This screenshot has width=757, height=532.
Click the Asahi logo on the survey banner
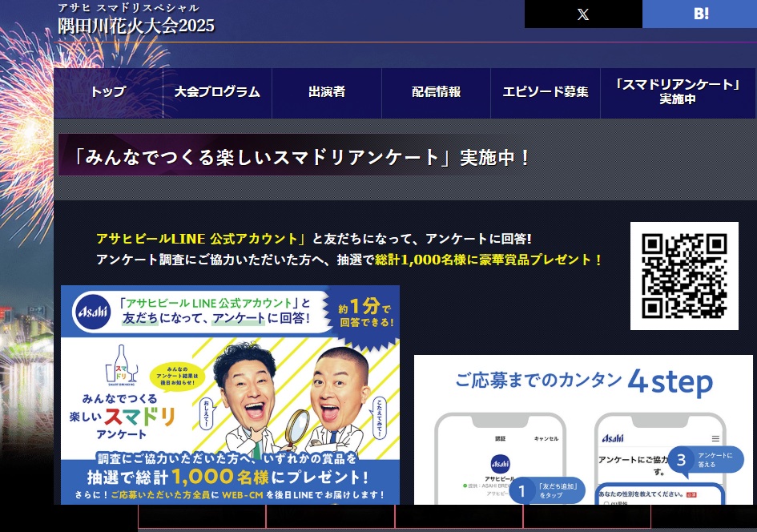click(93, 312)
